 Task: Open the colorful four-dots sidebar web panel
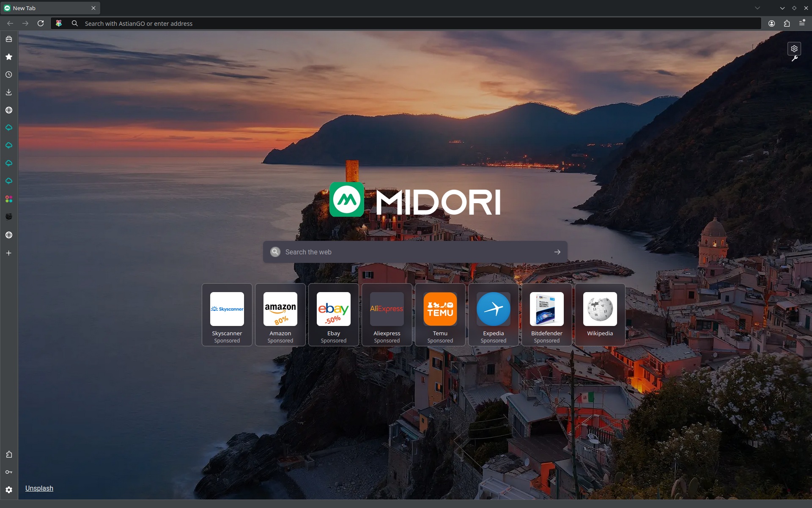[8, 199]
